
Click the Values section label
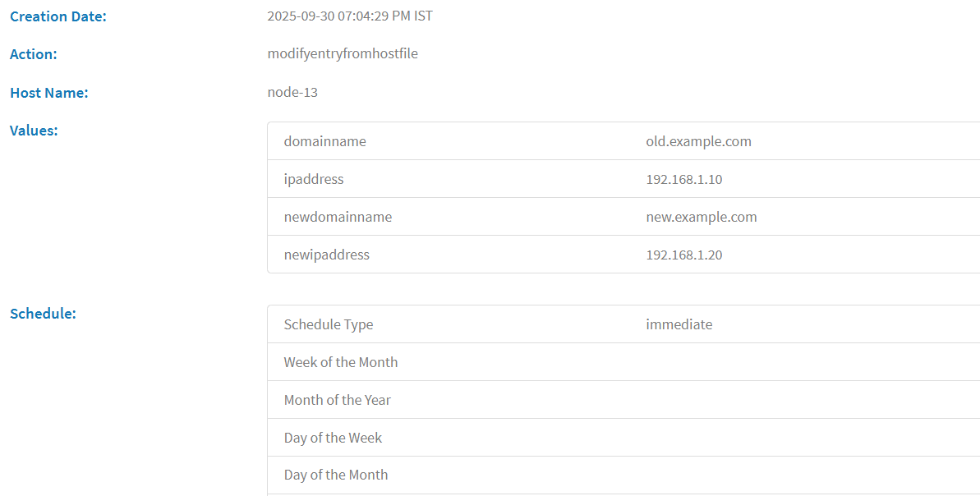(34, 130)
